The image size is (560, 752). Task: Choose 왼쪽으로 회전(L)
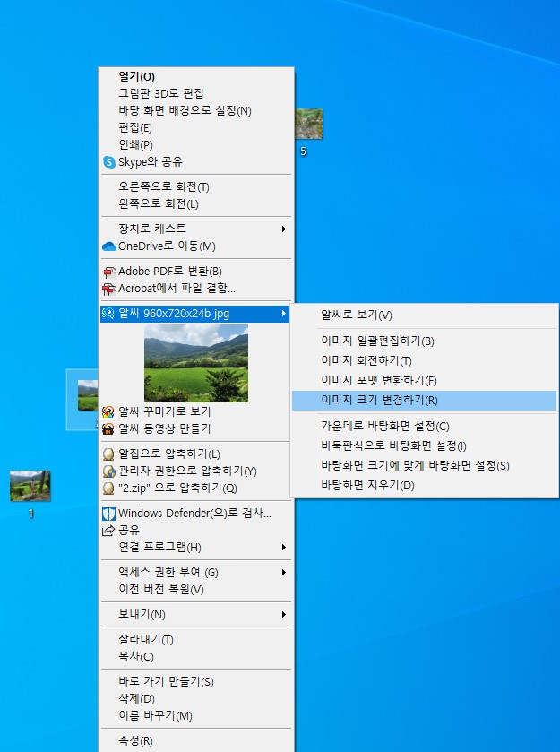click(196, 204)
